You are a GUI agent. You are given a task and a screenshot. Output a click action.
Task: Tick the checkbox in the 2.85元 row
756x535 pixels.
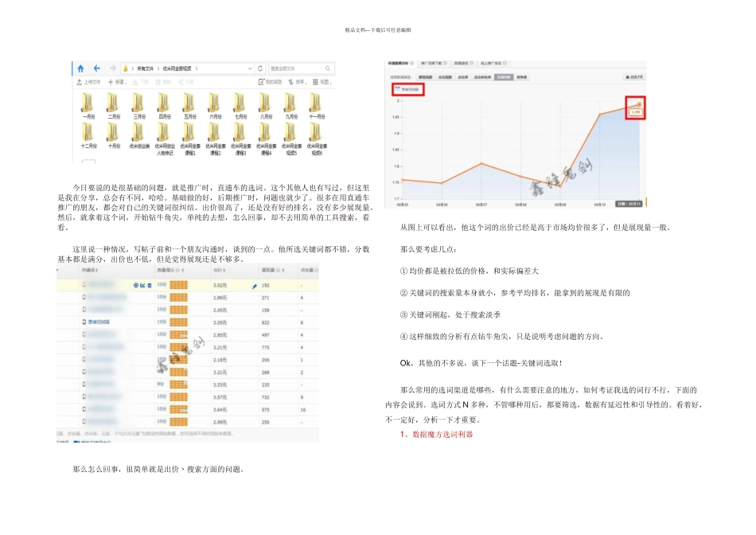84,334
